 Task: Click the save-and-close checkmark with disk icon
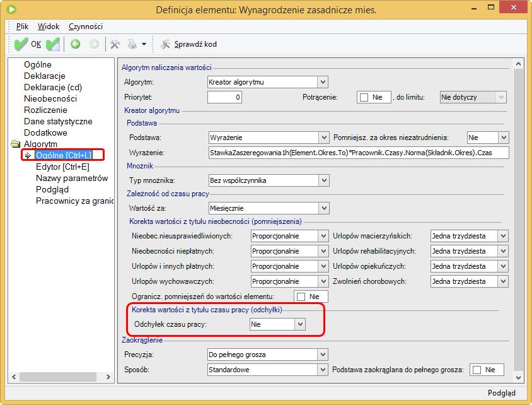(53, 44)
